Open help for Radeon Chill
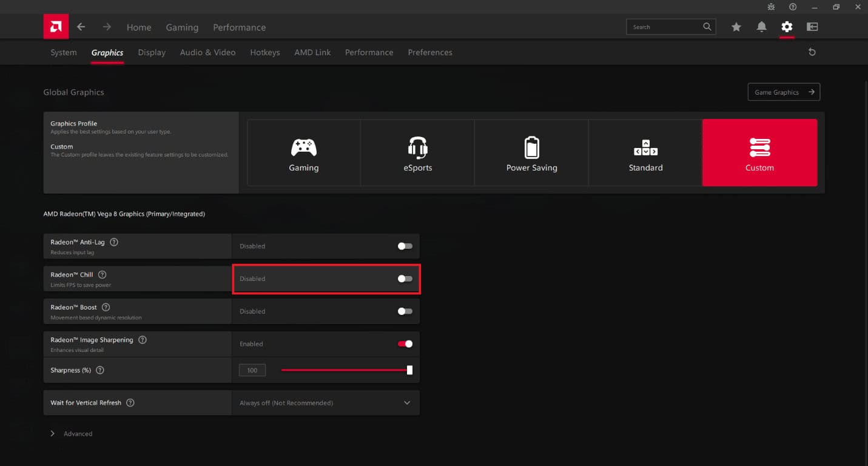The height and width of the screenshot is (466, 868). pyautogui.click(x=102, y=275)
